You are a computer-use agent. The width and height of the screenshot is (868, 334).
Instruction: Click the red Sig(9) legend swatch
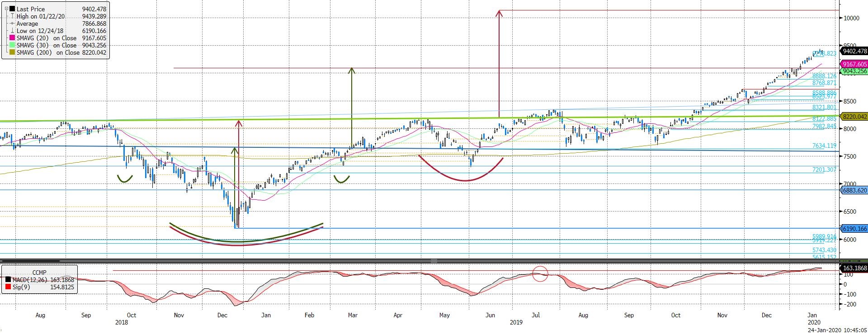[8, 287]
